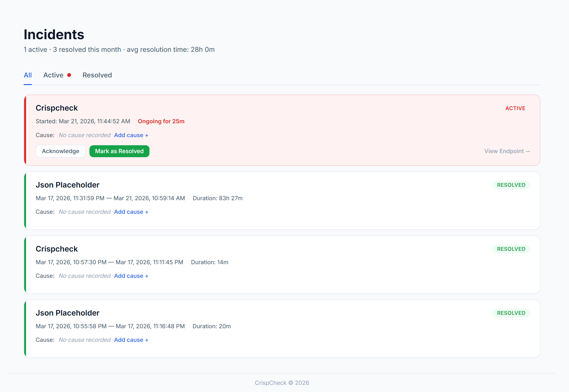Click the active Crispcheck incident title
Viewport: 569px width, 392px height.
click(56, 108)
